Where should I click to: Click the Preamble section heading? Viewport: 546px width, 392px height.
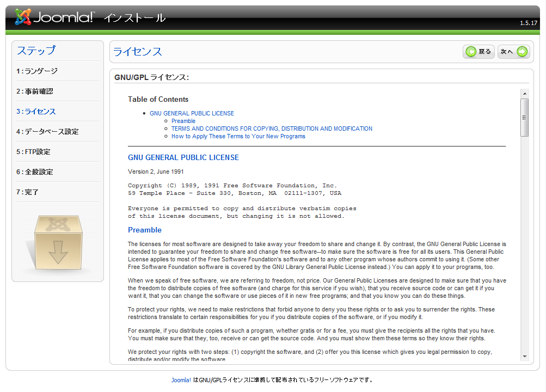[x=144, y=230]
